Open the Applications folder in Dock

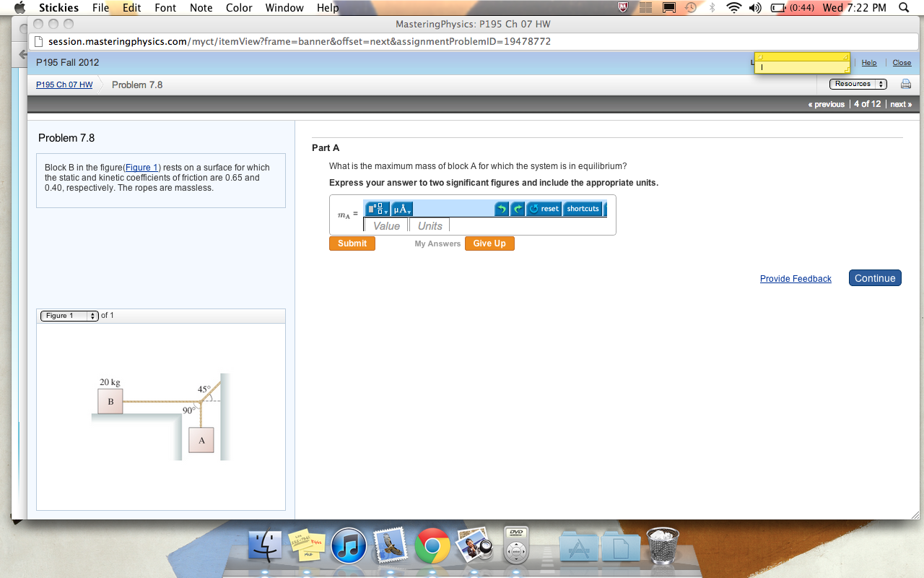[579, 547]
